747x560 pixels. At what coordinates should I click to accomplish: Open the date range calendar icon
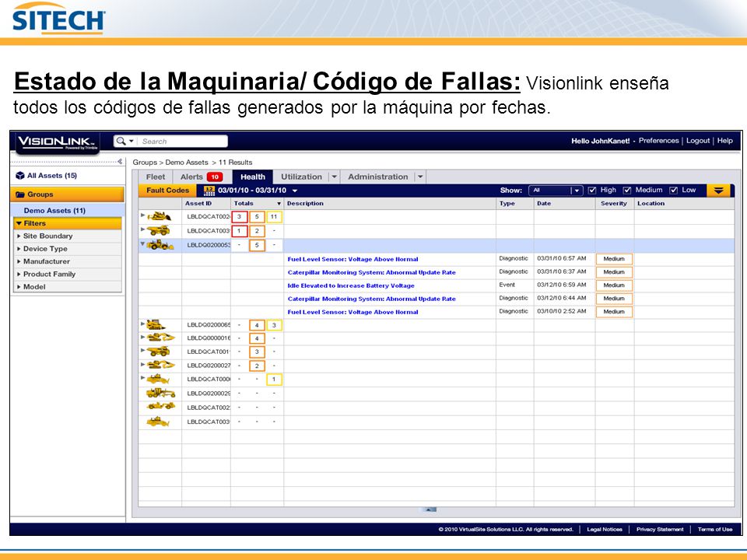[209, 191]
